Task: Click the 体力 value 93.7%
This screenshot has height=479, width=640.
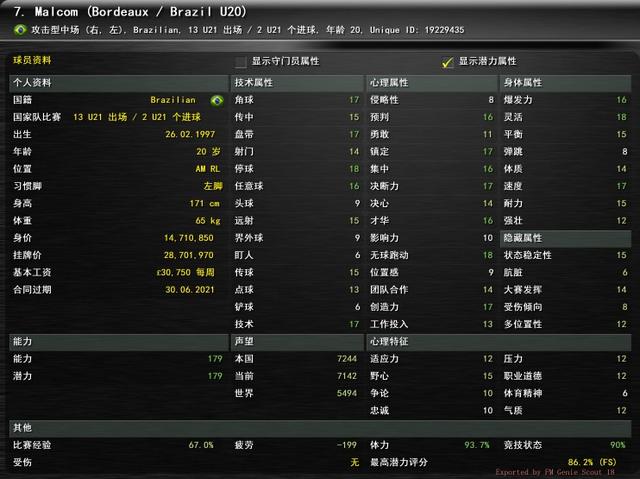Action: [477, 445]
